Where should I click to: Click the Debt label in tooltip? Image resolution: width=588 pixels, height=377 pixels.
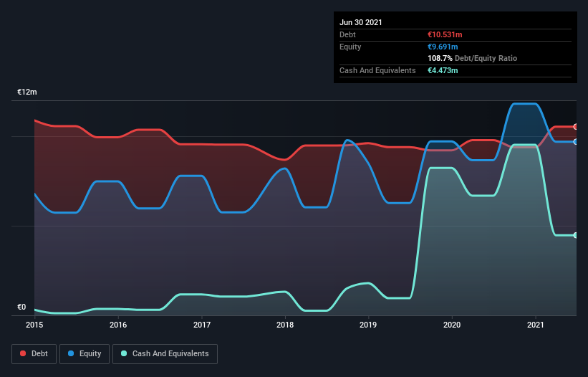(347, 34)
